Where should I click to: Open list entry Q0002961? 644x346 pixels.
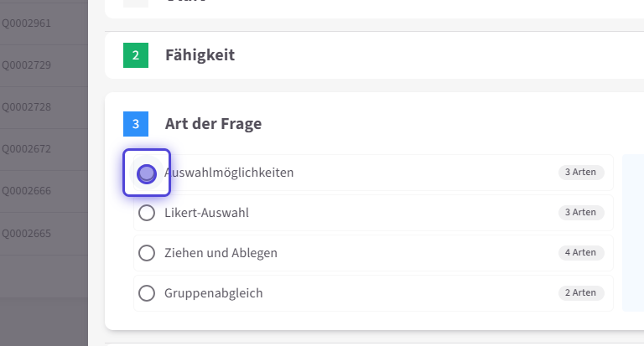[27, 23]
